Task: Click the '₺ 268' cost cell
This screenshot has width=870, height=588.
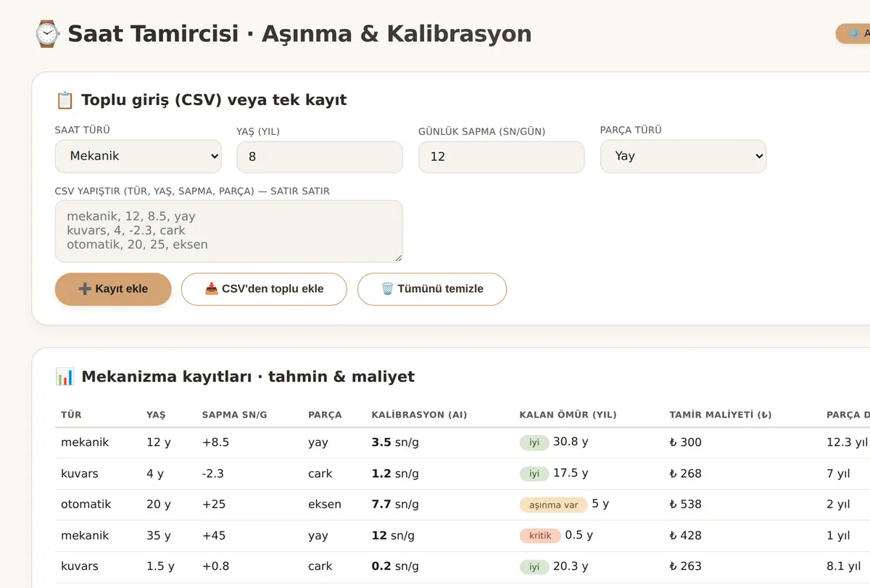Action: tap(685, 473)
